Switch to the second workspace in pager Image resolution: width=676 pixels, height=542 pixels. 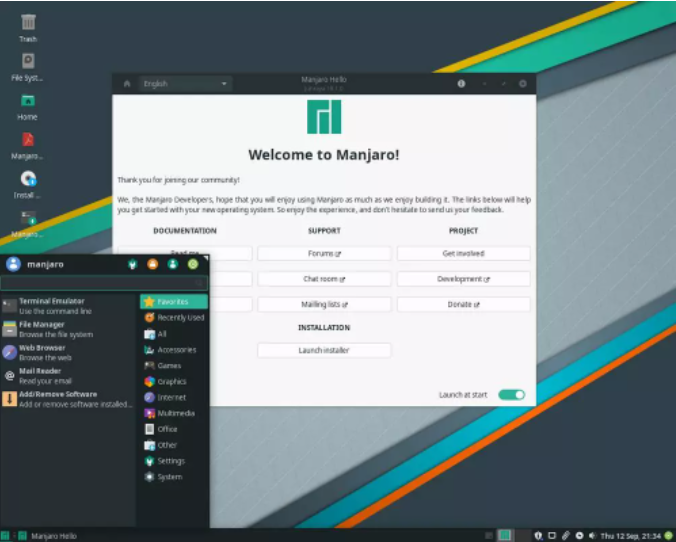[523, 536]
